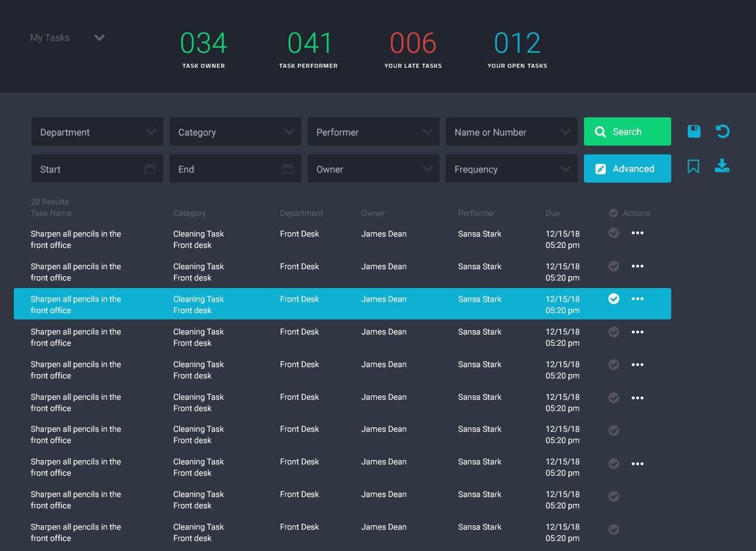Image resolution: width=756 pixels, height=551 pixels.
Task: Select the 041 Task Performer counter
Action: pyautogui.click(x=308, y=49)
